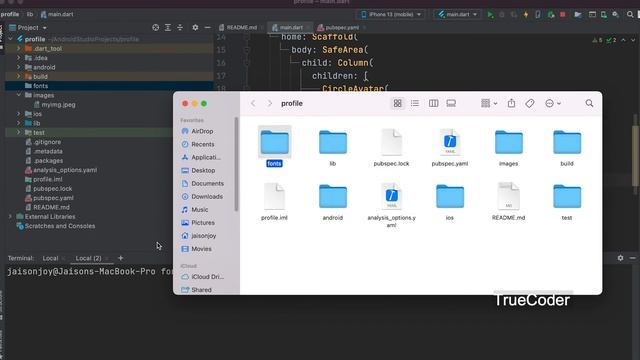Click Finder share icon

pyautogui.click(x=511, y=103)
